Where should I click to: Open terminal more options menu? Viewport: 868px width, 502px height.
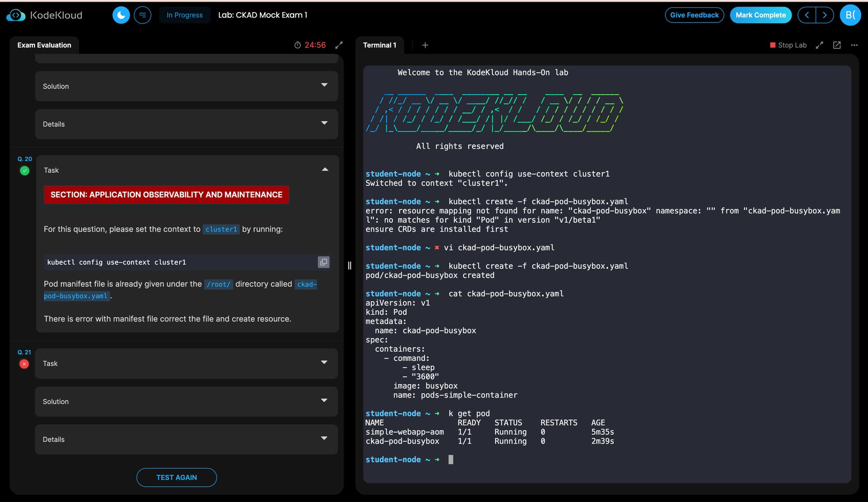point(854,45)
